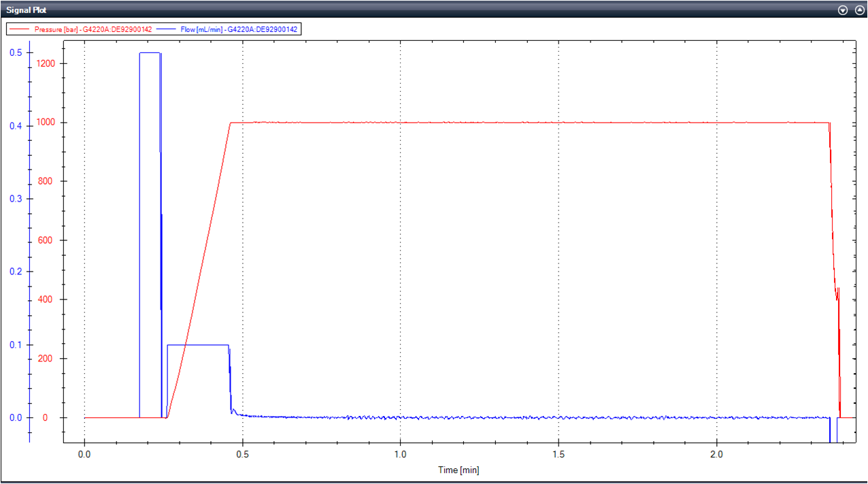Click the red Pressure line sample in legend

20,29
